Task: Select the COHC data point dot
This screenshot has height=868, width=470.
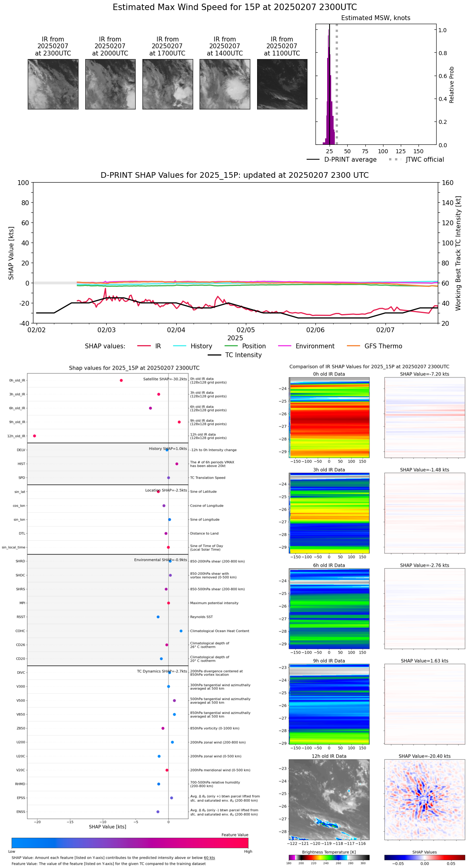Action: [x=181, y=631]
